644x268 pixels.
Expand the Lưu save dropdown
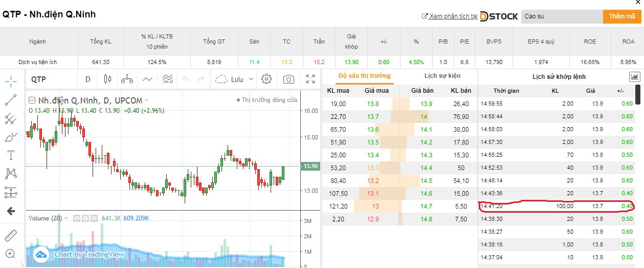click(x=251, y=79)
